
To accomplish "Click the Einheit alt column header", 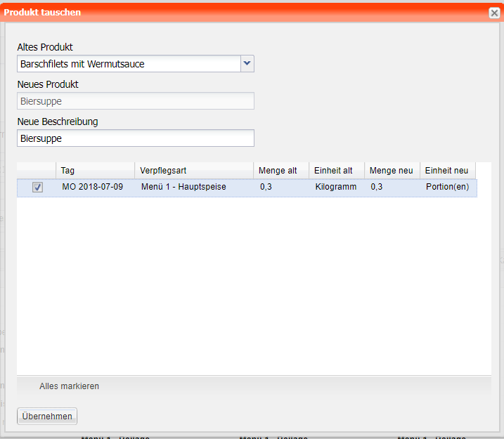I will click(336, 171).
